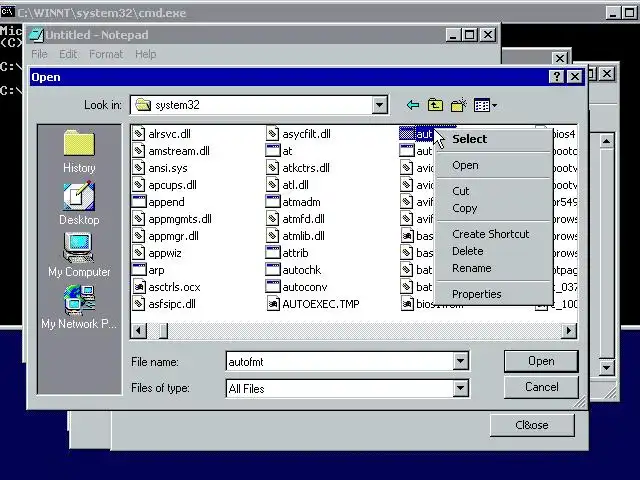Select the append program file
The height and width of the screenshot is (480, 640).
pyautogui.click(x=158, y=202)
